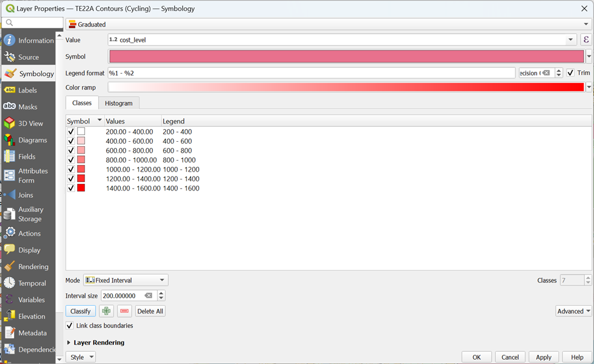Viewport: 594px width, 364px height.
Task: Go to the 3D View icon
Action: [x=10, y=124]
